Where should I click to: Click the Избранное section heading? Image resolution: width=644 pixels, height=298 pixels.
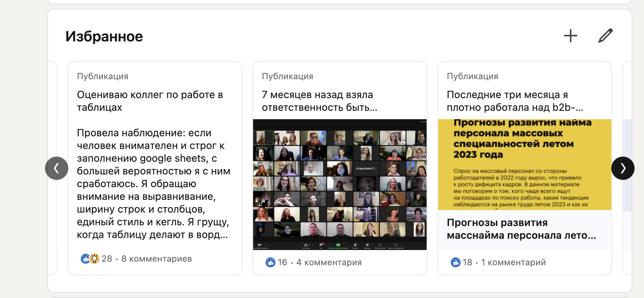point(104,37)
